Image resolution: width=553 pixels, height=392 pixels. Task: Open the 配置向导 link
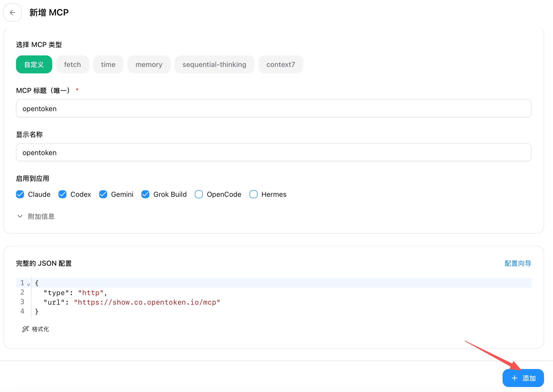click(x=518, y=263)
